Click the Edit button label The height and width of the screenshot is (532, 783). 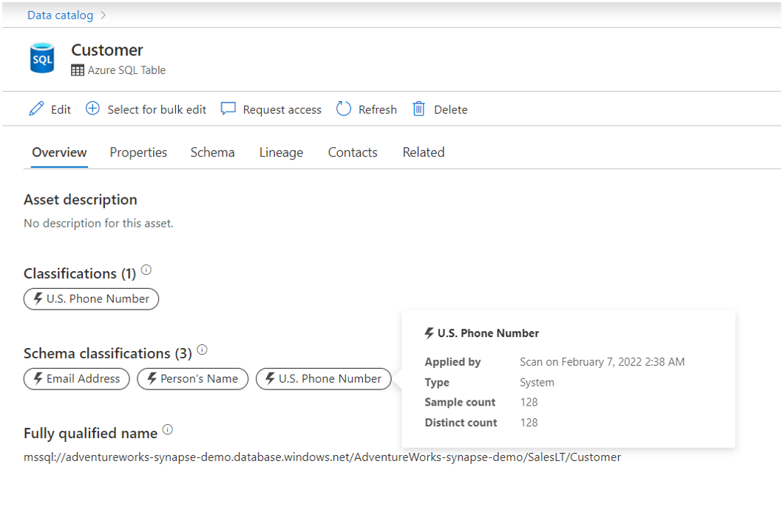tap(61, 110)
